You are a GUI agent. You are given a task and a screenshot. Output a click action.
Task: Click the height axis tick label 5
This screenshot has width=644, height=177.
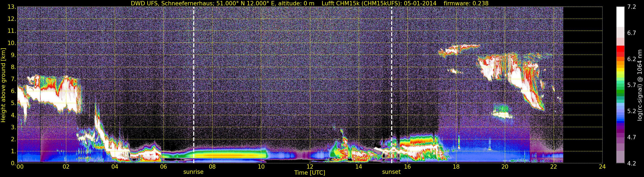point(13,103)
